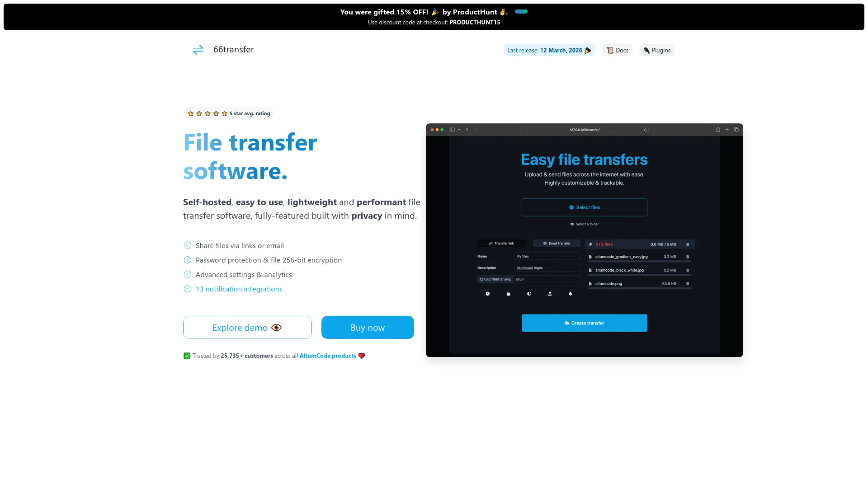Click the 0.6 MB / 5 MB size text
This screenshot has width=868, height=488.
(x=663, y=244)
